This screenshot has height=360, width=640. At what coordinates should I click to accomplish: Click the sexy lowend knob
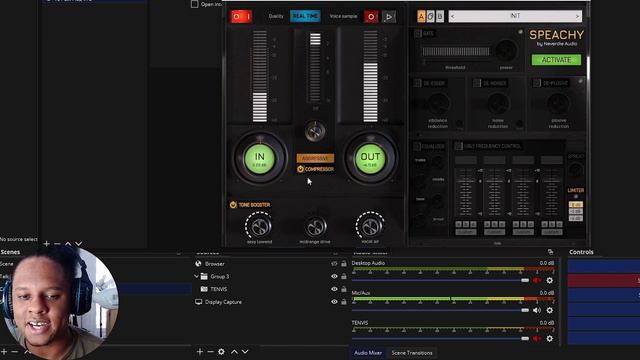click(259, 227)
